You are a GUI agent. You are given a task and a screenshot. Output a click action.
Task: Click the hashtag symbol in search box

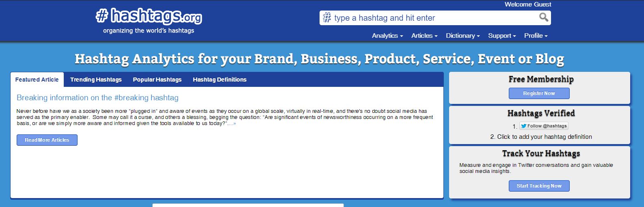coord(327,18)
